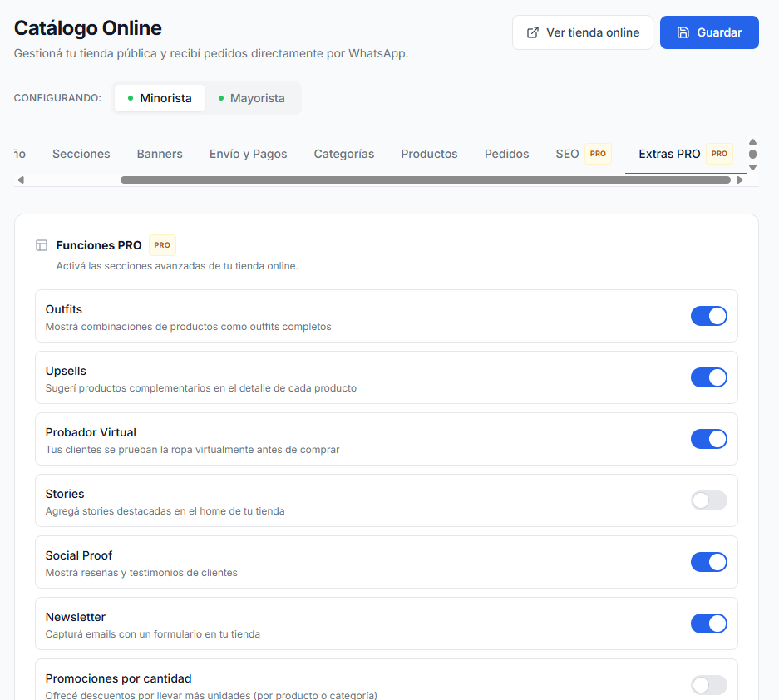Click the Newsletter description text
779x700 pixels.
(x=152, y=634)
